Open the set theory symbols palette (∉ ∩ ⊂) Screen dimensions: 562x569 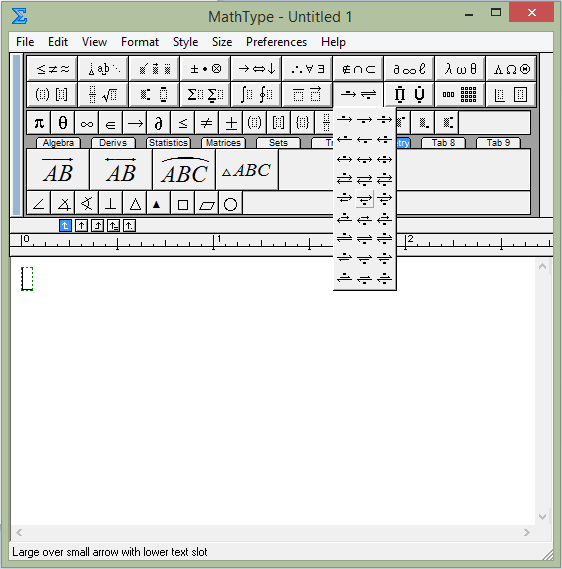358,68
